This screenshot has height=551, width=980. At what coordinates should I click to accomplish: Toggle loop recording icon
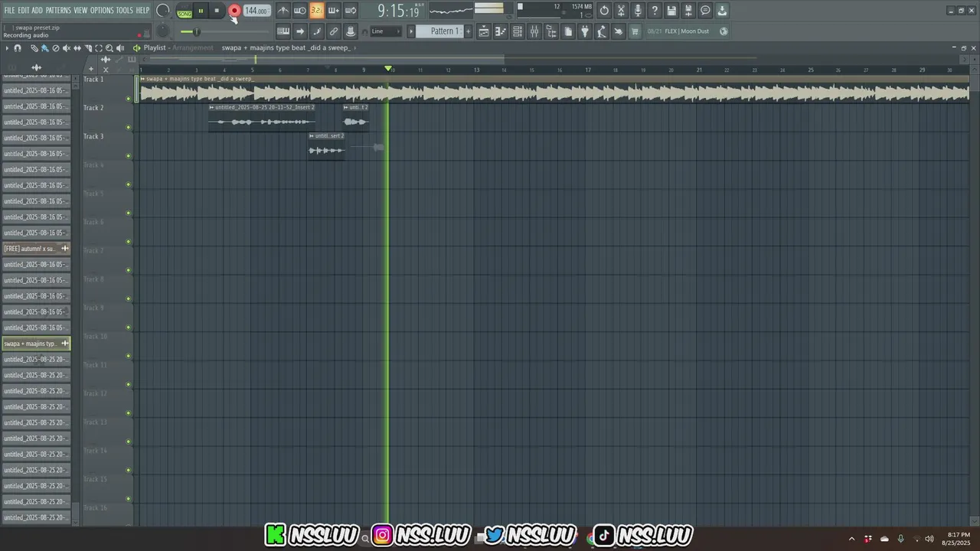click(350, 11)
